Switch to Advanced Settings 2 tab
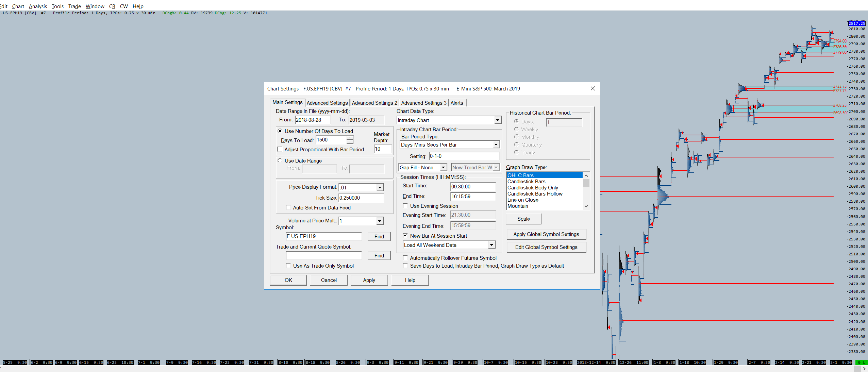This screenshot has width=868, height=372. [x=374, y=103]
